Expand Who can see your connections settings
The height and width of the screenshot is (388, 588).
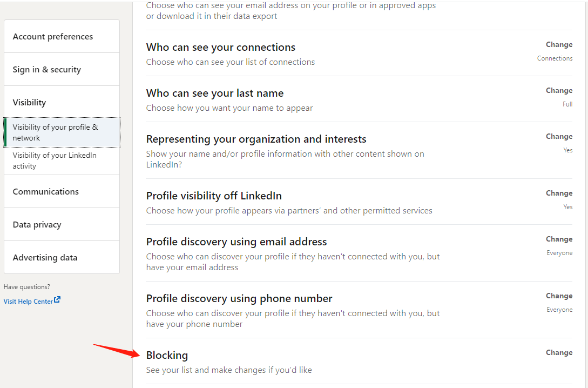[x=559, y=44]
